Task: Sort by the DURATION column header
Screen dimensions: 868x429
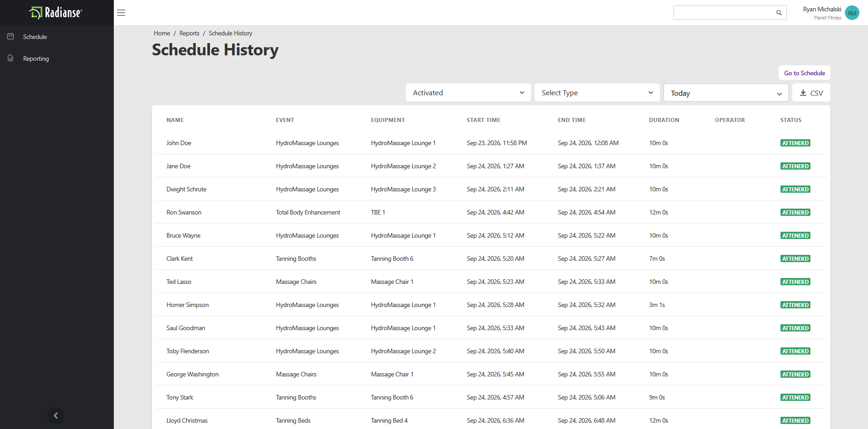Action: pos(664,120)
